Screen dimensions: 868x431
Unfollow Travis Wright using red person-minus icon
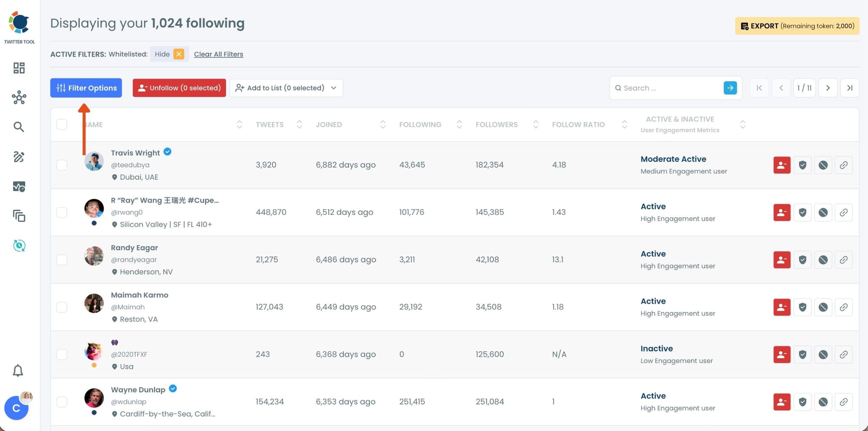pos(782,165)
